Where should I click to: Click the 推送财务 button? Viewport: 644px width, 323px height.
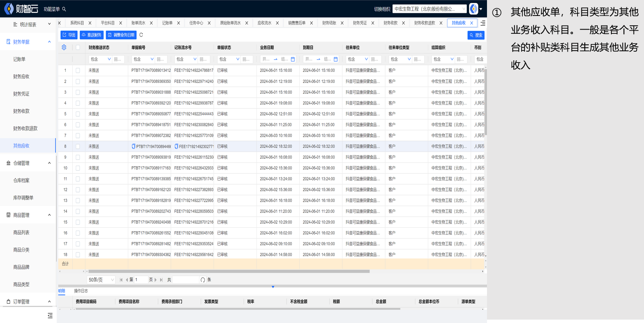point(92,35)
